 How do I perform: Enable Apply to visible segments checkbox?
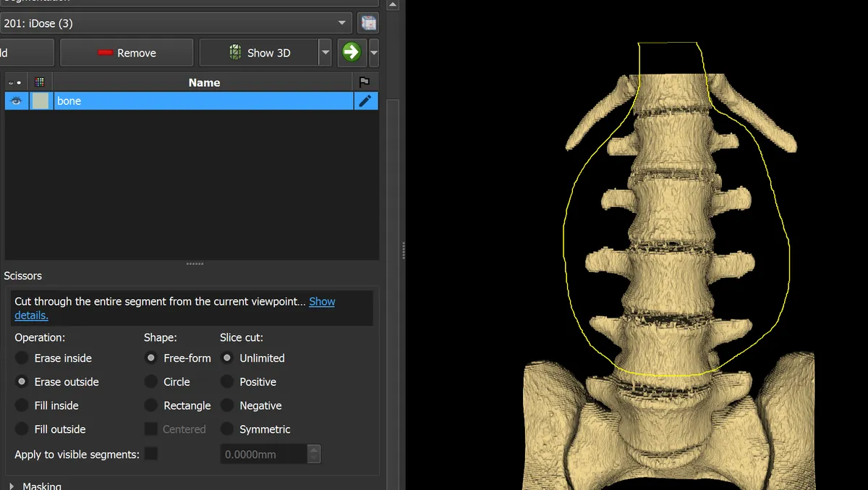coord(150,454)
